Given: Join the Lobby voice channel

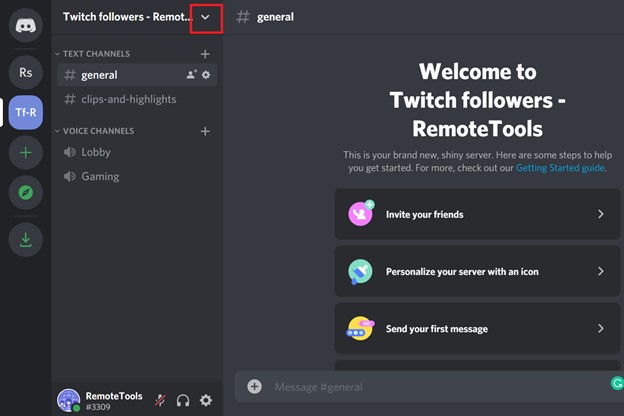Looking at the screenshot, I should 137,152.
